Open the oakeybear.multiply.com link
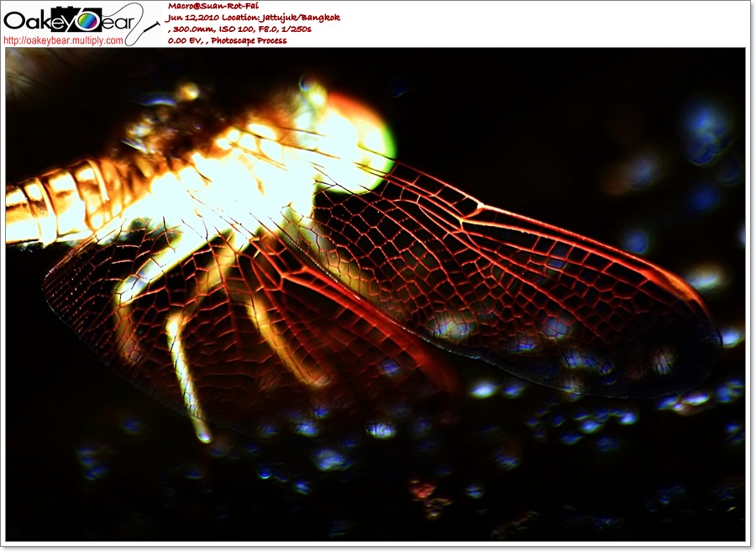The width and height of the screenshot is (756, 552). (x=63, y=40)
